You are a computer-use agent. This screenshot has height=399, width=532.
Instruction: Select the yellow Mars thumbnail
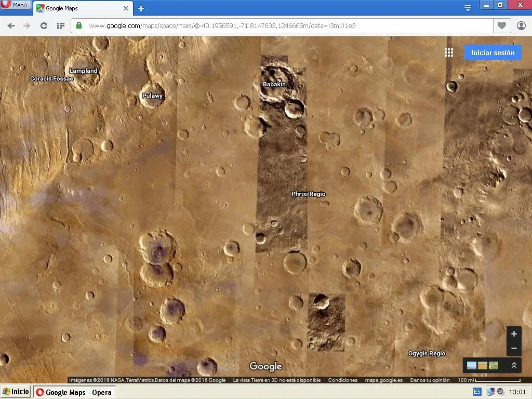(483, 365)
